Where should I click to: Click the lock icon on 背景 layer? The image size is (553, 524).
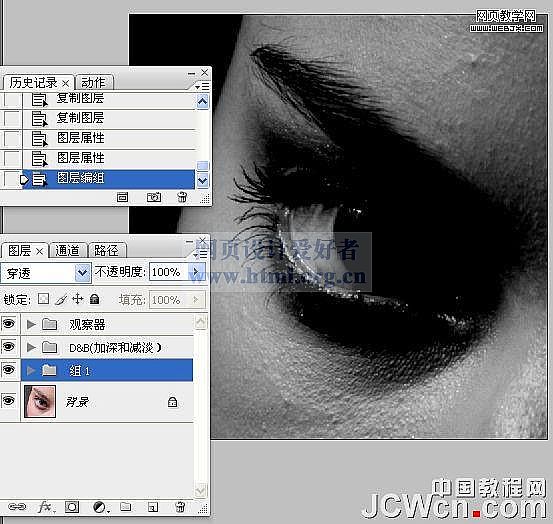coord(172,402)
